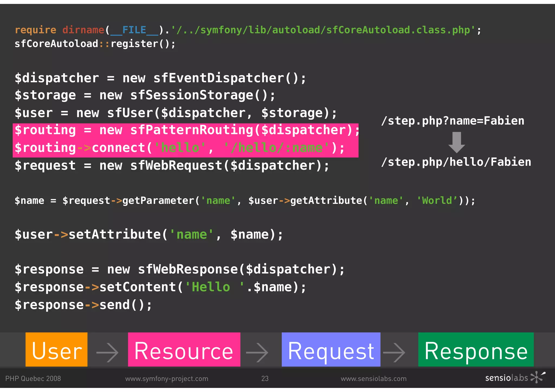Click the green Response box

[x=476, y=349]
